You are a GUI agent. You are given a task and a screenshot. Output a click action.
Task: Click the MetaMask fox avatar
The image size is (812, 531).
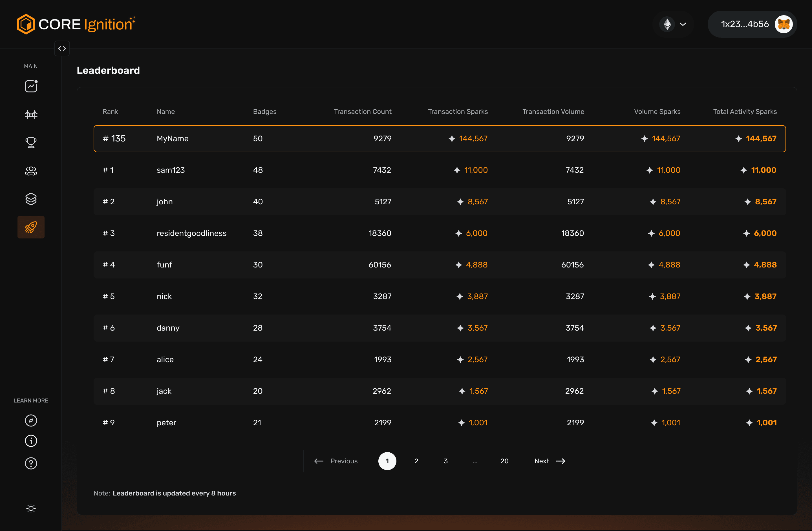[x=784, y=24]
